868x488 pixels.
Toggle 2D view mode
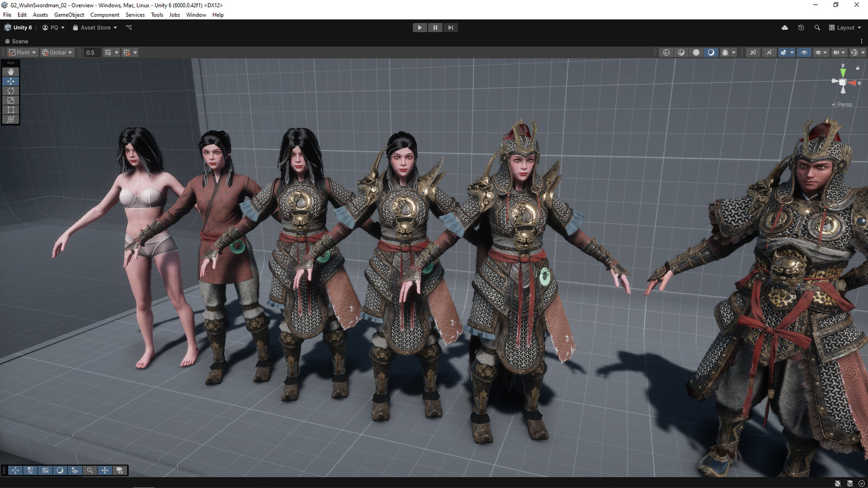753,53
